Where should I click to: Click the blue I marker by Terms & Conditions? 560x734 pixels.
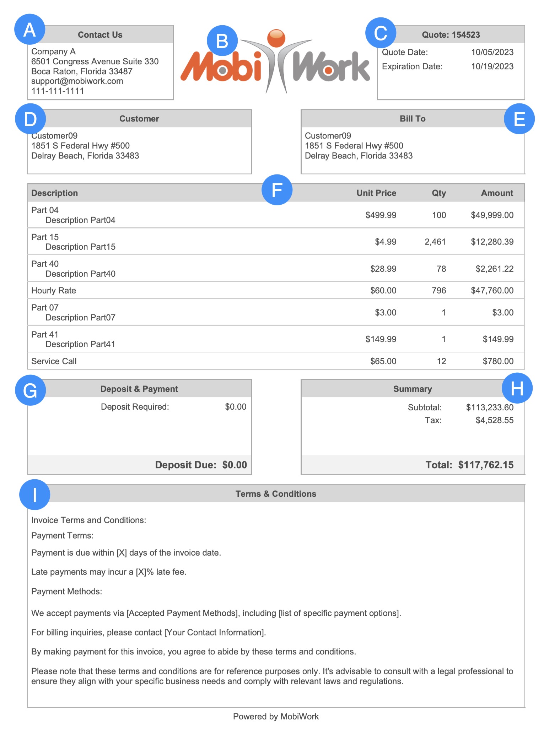pos(34,495)
